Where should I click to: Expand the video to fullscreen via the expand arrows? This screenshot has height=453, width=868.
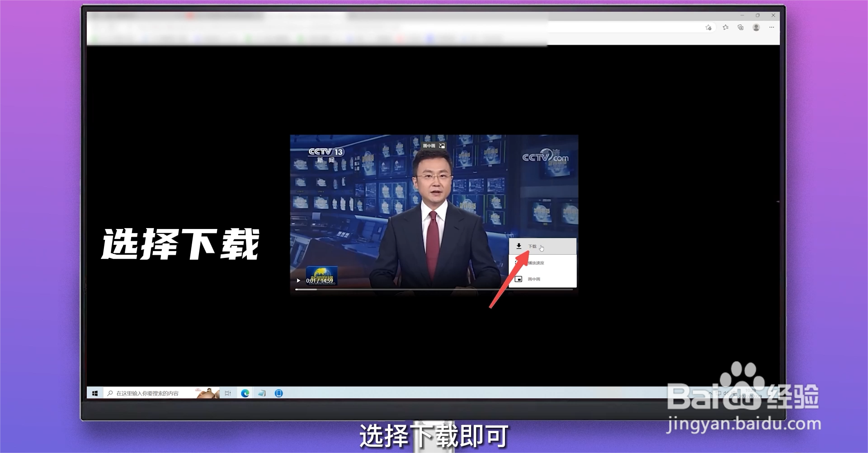click(442, 145)
